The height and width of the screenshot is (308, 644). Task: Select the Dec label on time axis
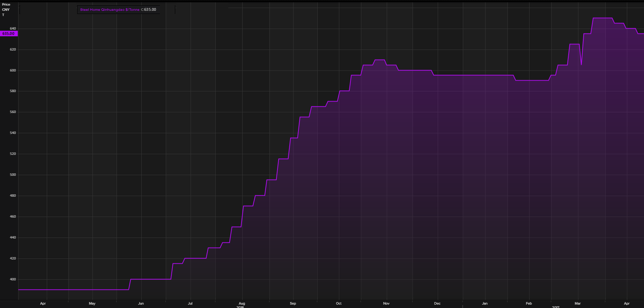[x=437, y=303]
